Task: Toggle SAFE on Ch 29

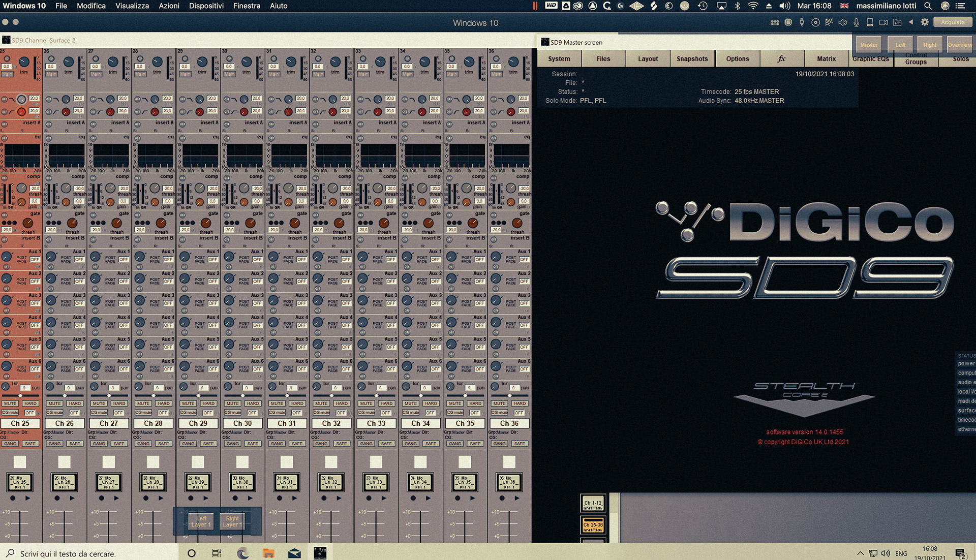Action: click(x=208, y=444)
